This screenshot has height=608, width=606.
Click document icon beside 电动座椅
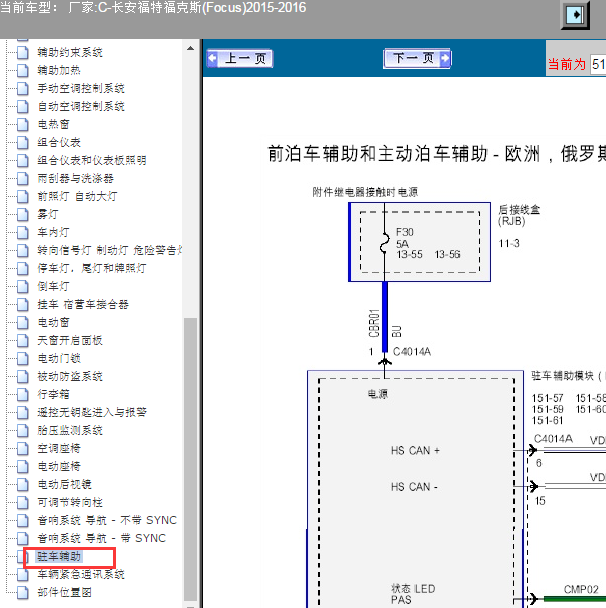[x=22, y=466]
